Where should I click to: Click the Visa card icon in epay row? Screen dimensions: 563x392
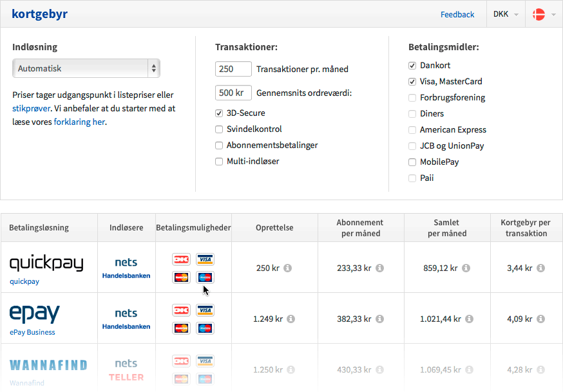coord(205,310)
